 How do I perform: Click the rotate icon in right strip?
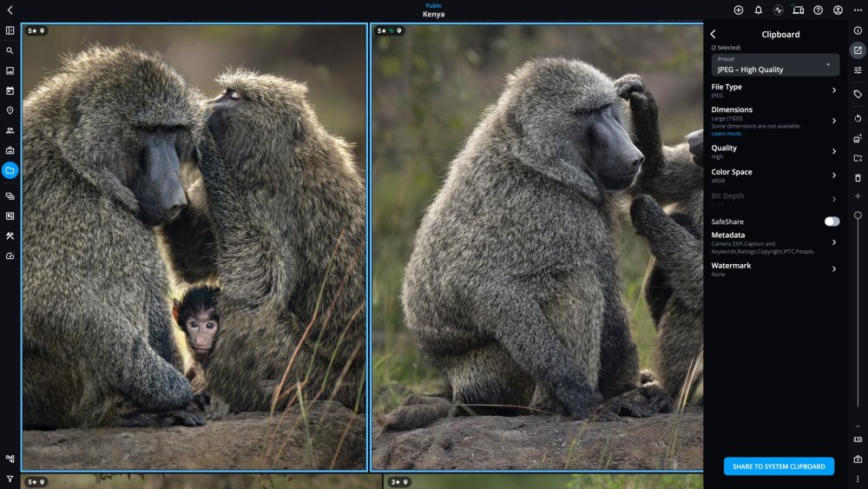point(858,118)
